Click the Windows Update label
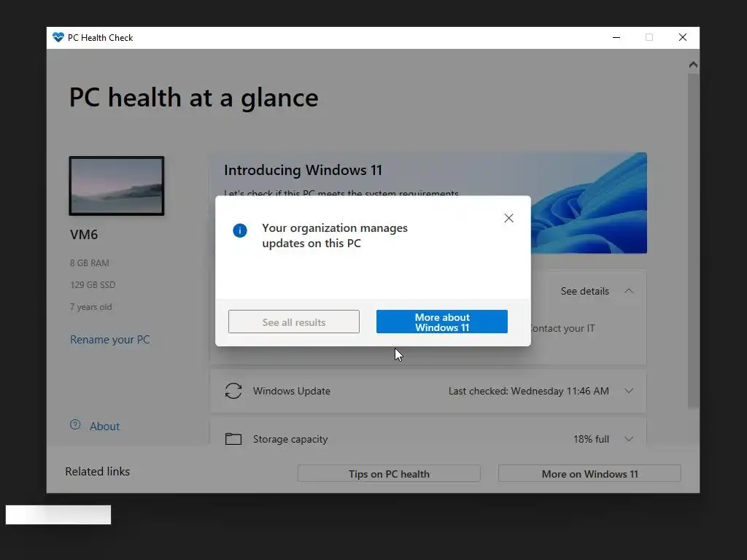This screenshot has height=560, width=747. coord(292,391)
